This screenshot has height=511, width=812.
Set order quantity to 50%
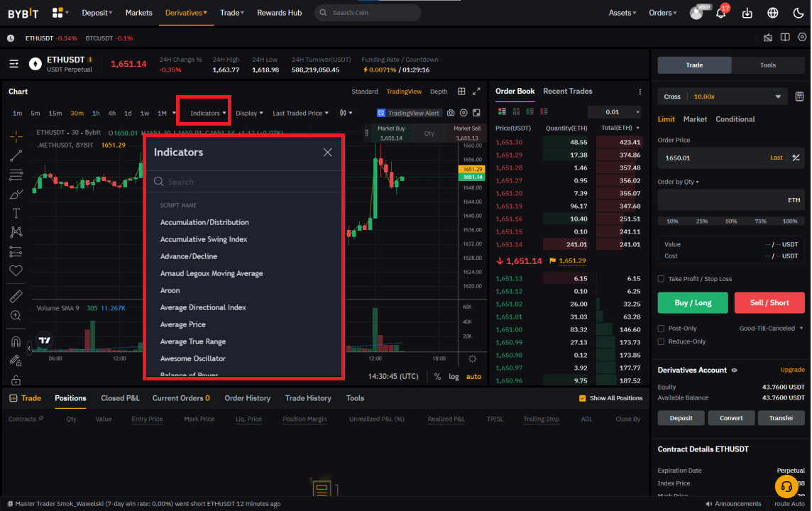(x=731, y=221)
